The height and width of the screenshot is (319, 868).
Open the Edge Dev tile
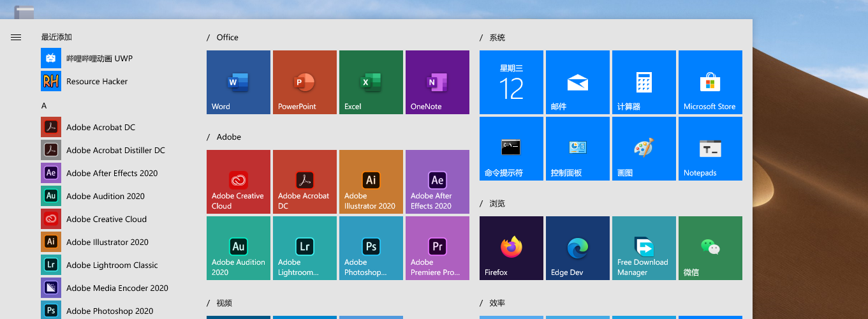coord(578,248)
